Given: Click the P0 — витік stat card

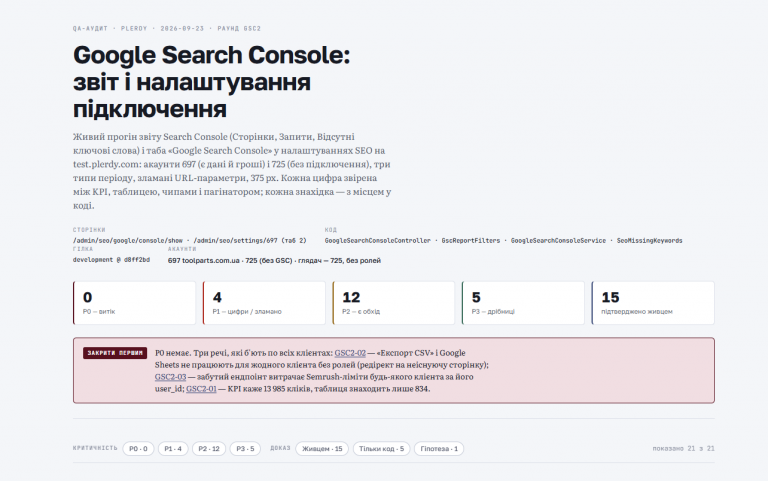Looking at the screenshot, I should 134,303.
